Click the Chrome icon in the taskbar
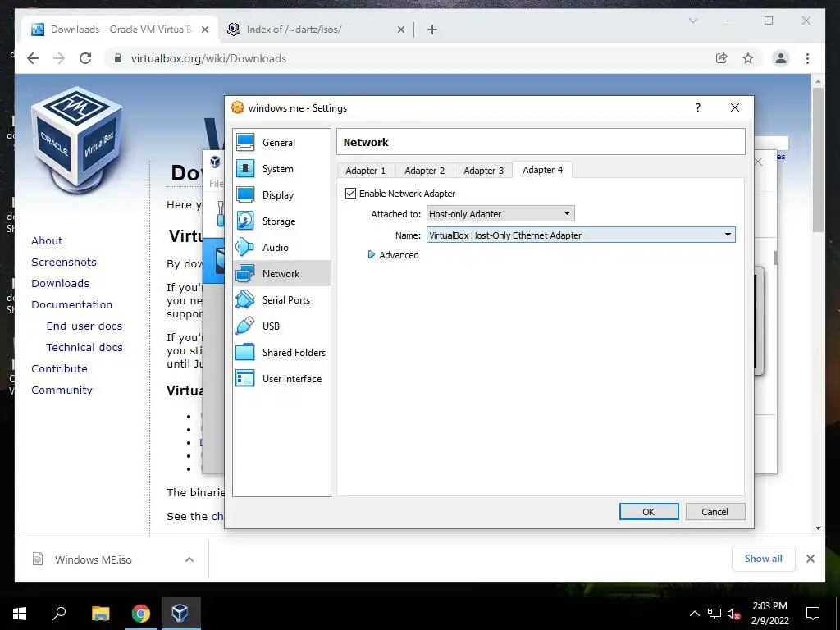 click(x=141, y=614)
